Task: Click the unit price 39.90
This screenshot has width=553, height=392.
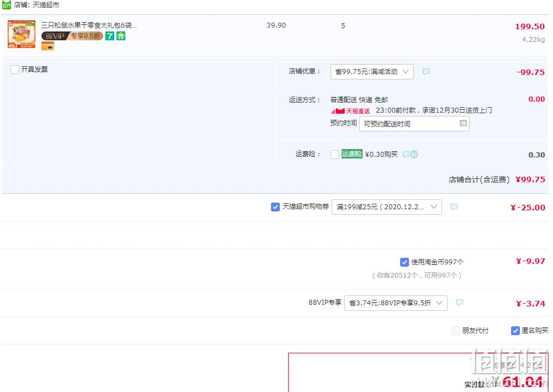Action: (x=276, y=25)
